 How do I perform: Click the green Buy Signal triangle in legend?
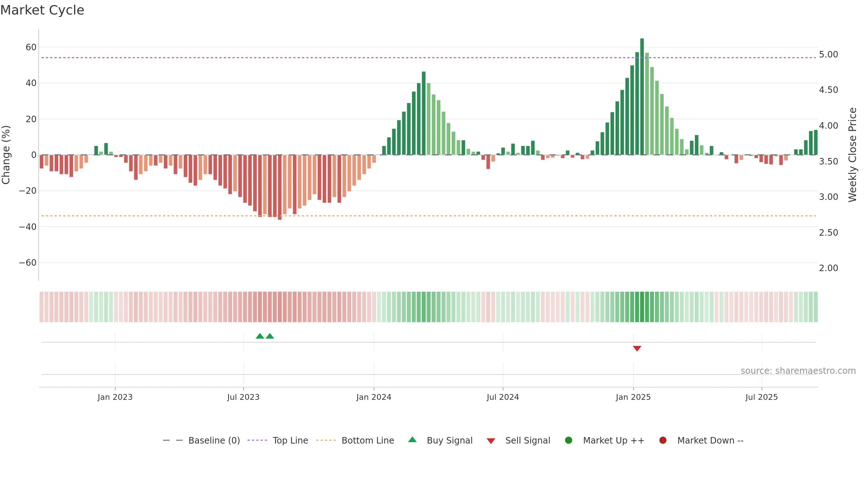412,440
